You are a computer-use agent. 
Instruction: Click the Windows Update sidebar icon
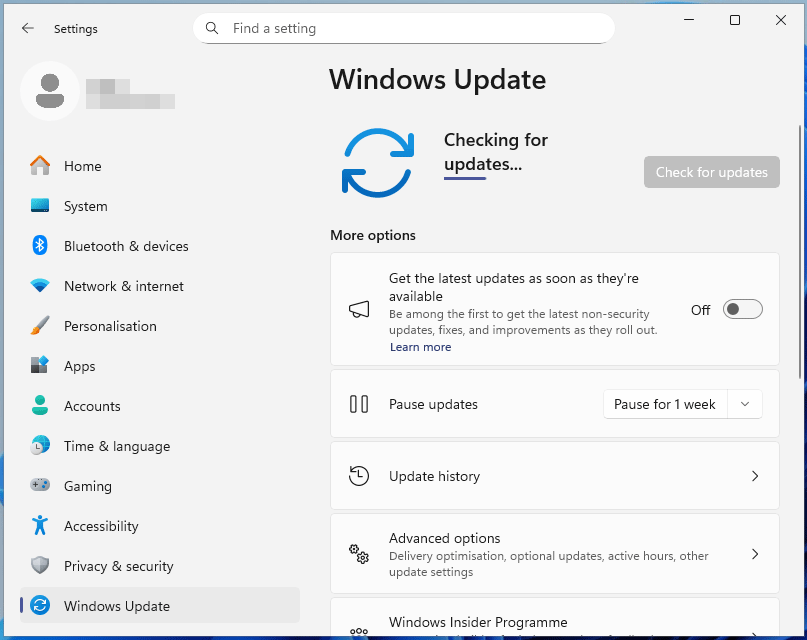click(40, 606)
